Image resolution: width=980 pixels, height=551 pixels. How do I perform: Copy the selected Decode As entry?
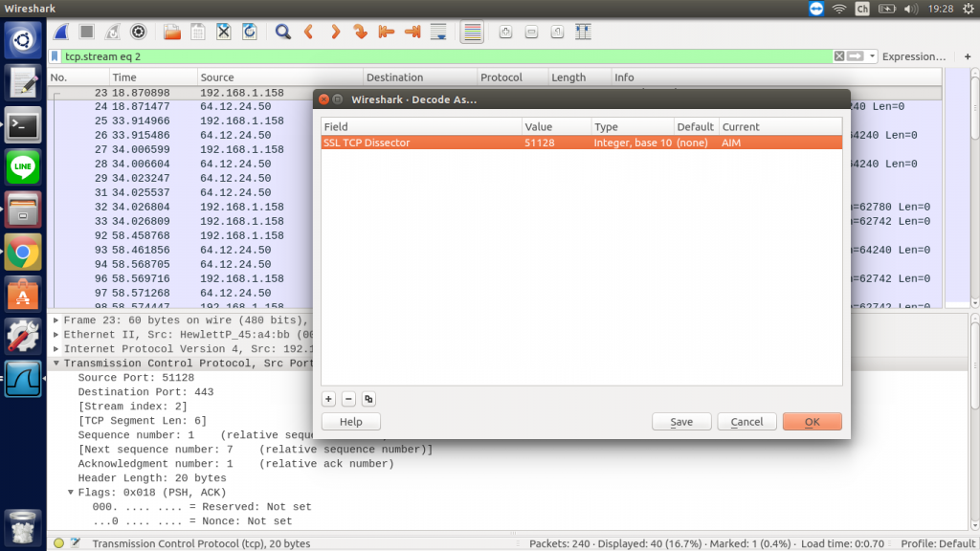pos(368,399)
